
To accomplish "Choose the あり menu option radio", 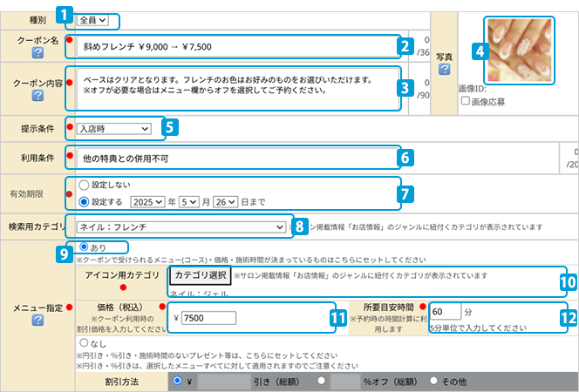I will (84, 247).
